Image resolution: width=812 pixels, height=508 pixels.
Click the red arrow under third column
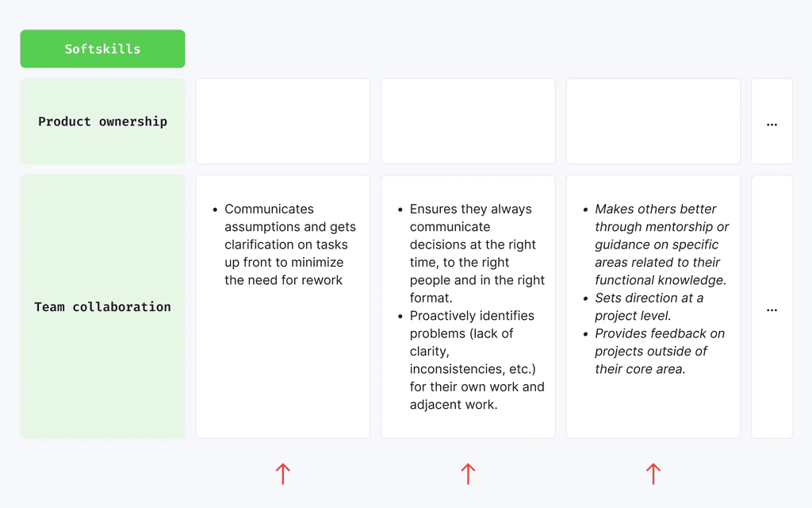click(x=653, y=474)
